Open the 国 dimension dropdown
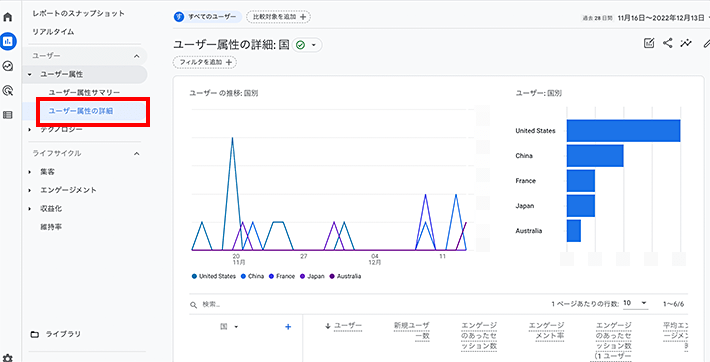Viewport: 710px width, 362px height. [236, 327]
